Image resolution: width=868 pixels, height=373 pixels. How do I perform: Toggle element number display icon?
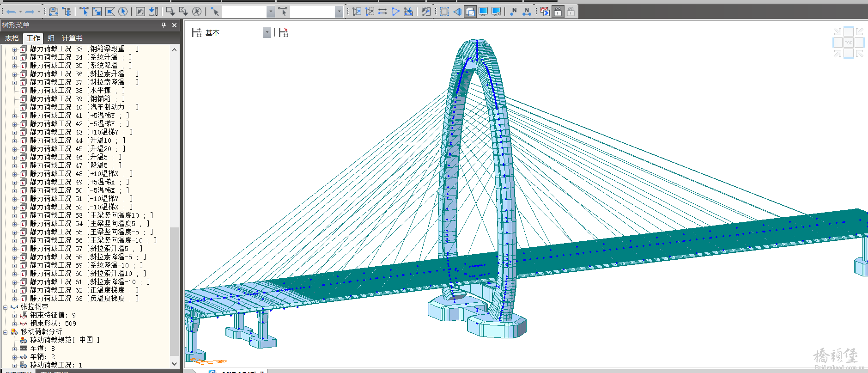(x=527, y=12)
